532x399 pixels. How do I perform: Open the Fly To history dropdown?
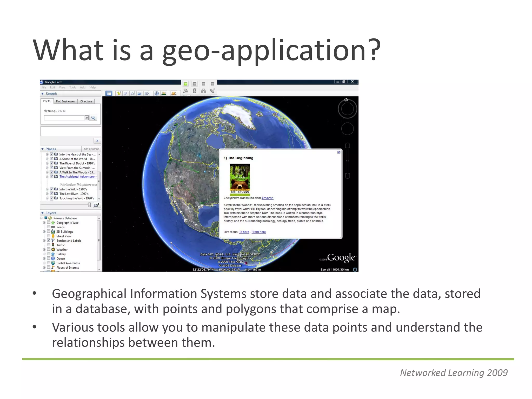point(87,118)
